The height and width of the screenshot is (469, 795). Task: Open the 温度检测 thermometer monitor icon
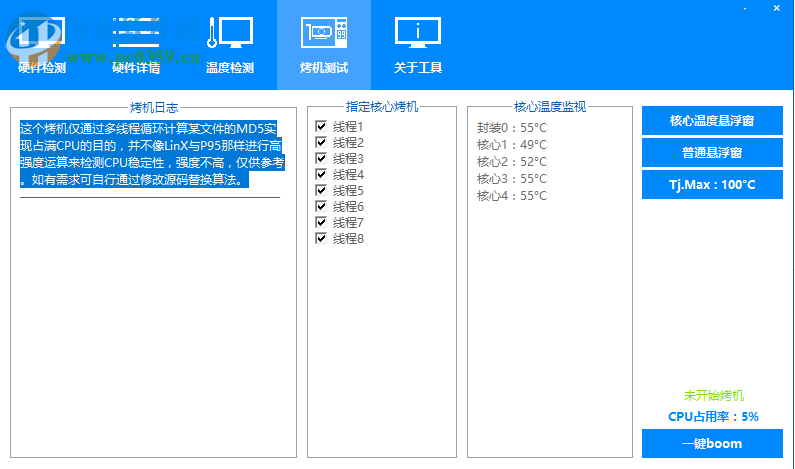pyautogui.click(x=230, y=33)
